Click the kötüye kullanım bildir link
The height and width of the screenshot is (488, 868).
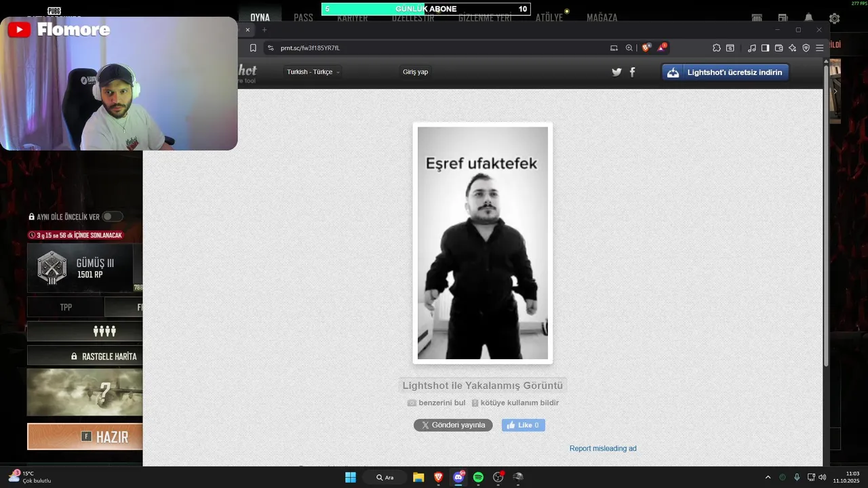coord(515,403)
